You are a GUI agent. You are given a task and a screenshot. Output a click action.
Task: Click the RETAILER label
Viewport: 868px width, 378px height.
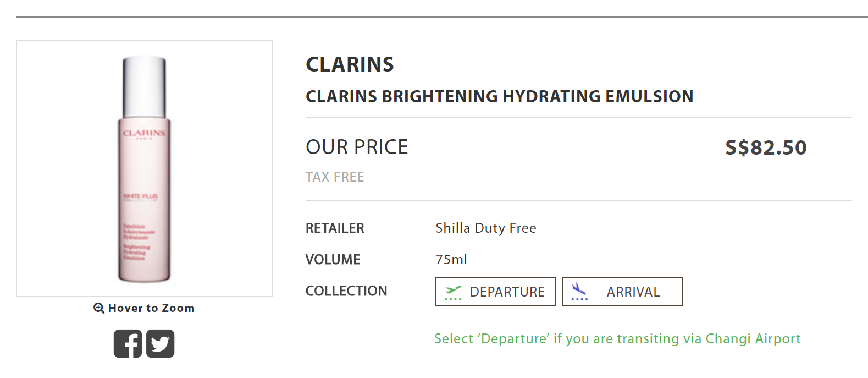pyautogui.click(x=335, y=228)
